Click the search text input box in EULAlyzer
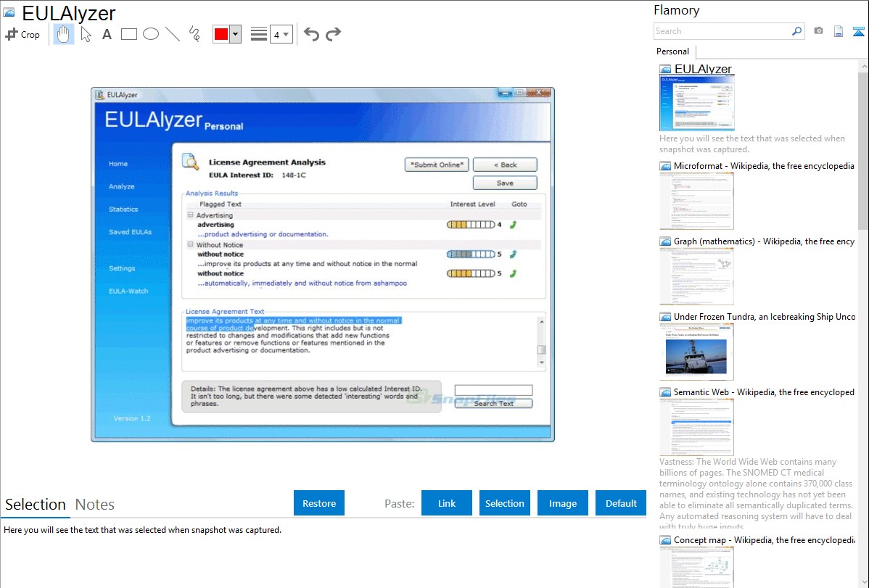This screenshot has height=588, width=869. pyautogui.click(x=494, y=390)
